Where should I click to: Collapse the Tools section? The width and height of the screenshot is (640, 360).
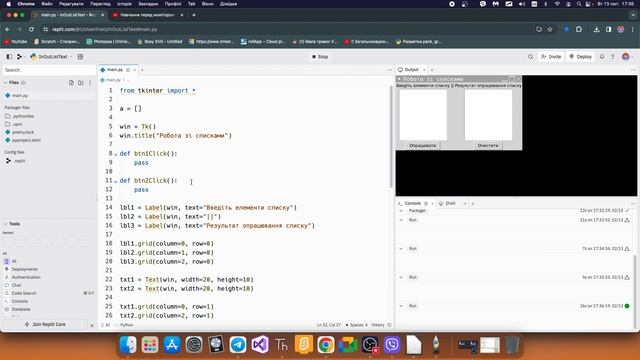pos(12,224)
